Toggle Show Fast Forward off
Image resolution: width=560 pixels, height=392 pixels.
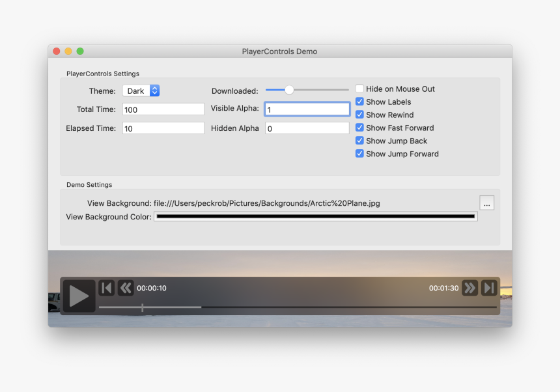tap(359, 128)
